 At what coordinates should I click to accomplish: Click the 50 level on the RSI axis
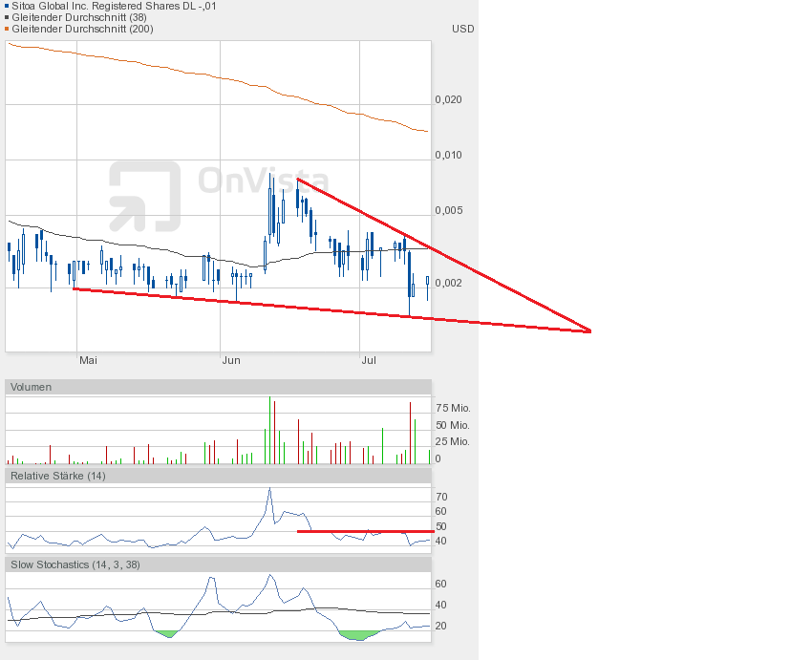pyautogui.click(x=441, y=526)
